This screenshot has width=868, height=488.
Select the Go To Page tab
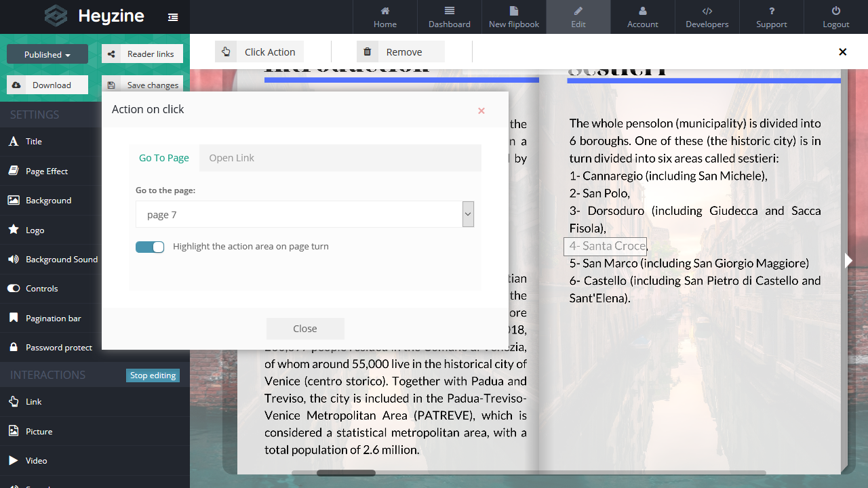[x=164, y=158]
